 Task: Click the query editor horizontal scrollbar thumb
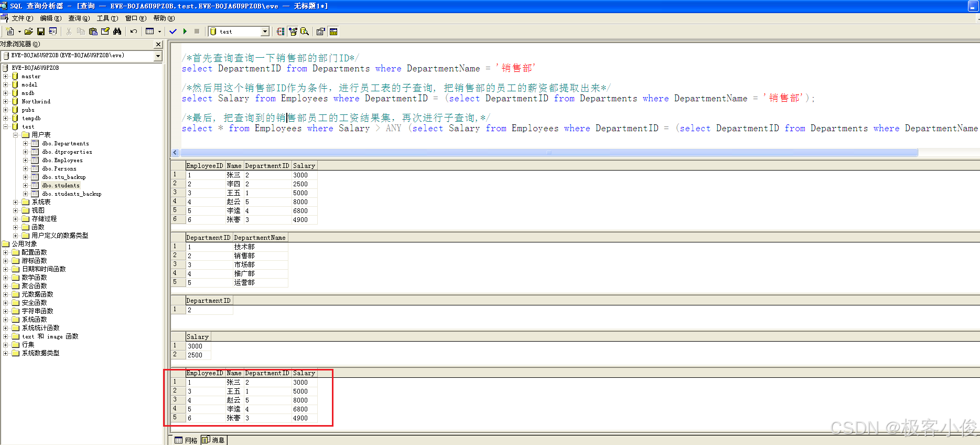(548, 153)
